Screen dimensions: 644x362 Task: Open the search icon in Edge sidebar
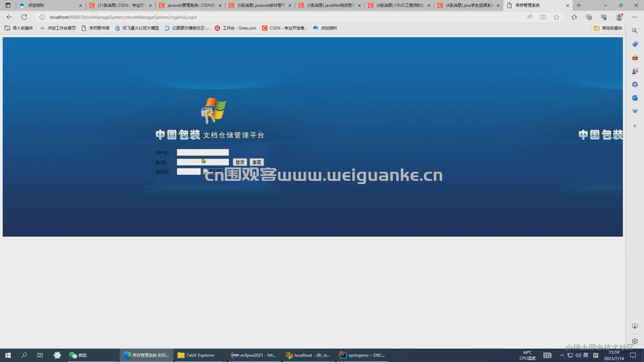[x=635, y=30]
